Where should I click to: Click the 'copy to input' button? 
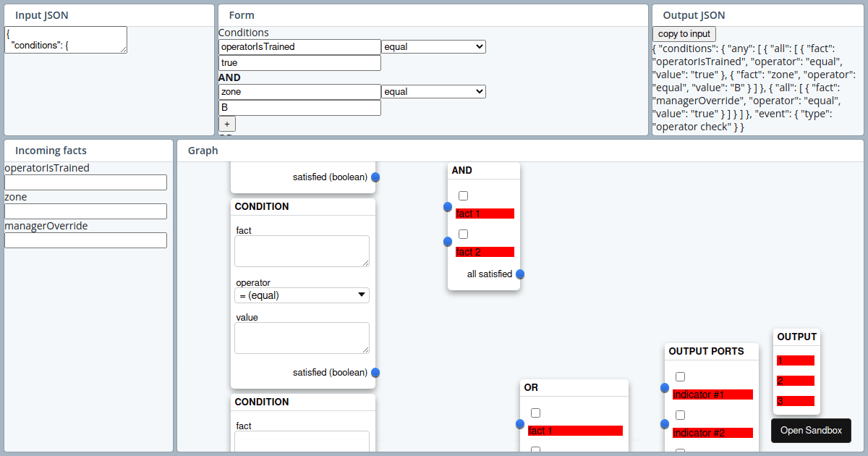click(x=684, y=34)
